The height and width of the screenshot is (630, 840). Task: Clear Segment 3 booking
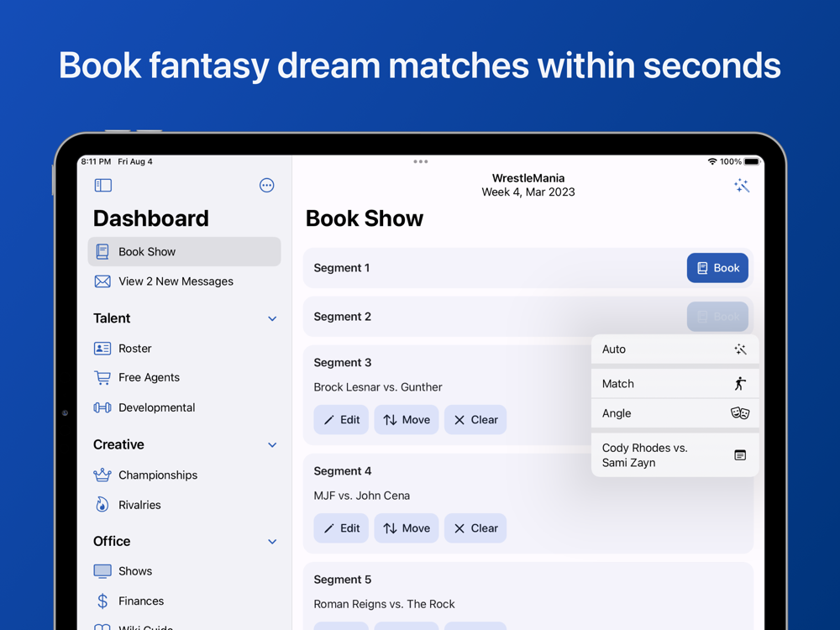[x=475, y=419]
